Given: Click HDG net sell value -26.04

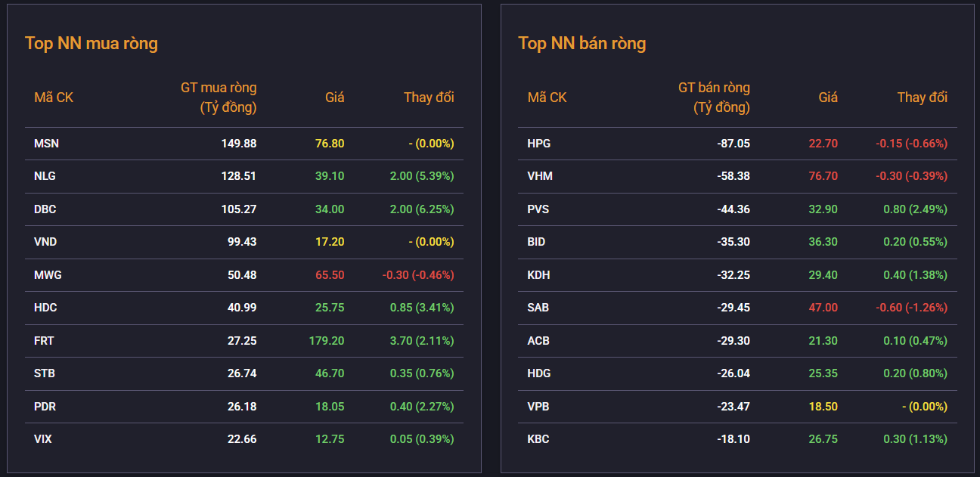Looking at the screenshot, I should coord(733,373).
